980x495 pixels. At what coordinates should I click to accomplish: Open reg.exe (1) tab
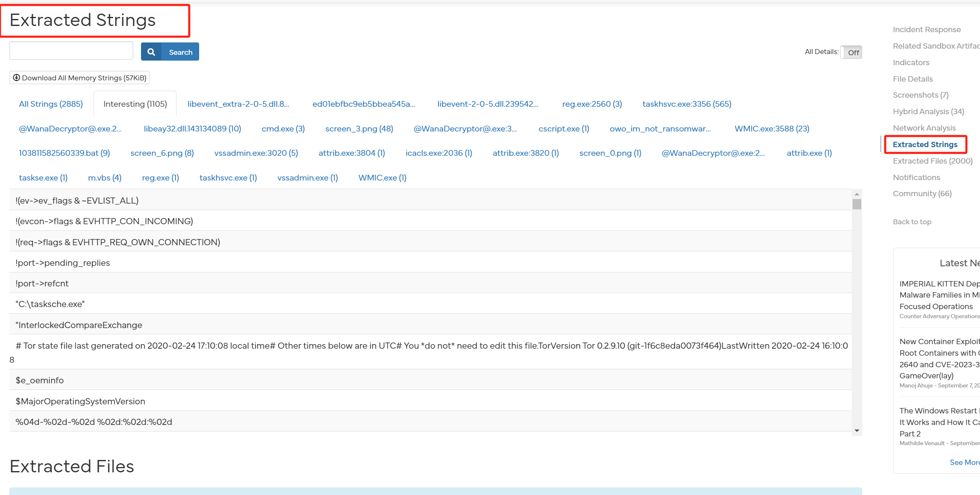[160, 178]
